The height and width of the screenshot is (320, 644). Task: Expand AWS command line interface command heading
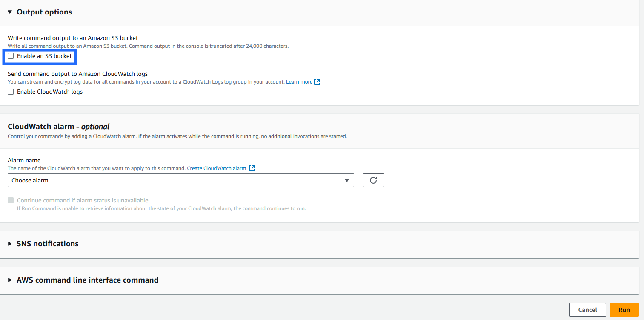point(87,280)
